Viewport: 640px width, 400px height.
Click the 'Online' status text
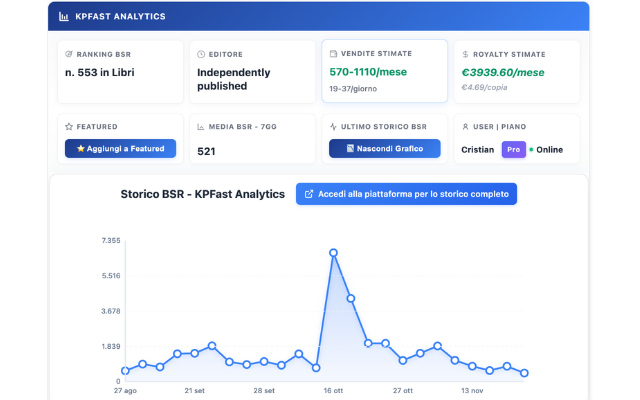click(549, 150)
